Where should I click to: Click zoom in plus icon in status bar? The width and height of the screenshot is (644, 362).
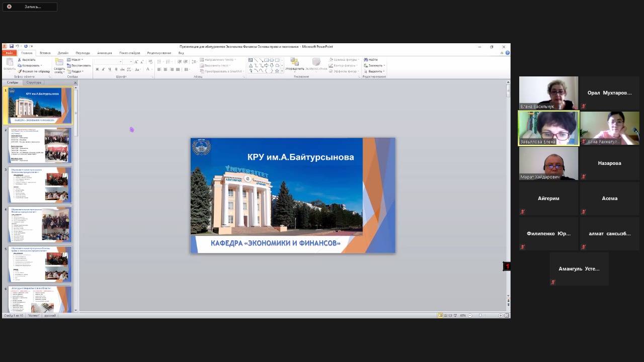click(501, 315)
